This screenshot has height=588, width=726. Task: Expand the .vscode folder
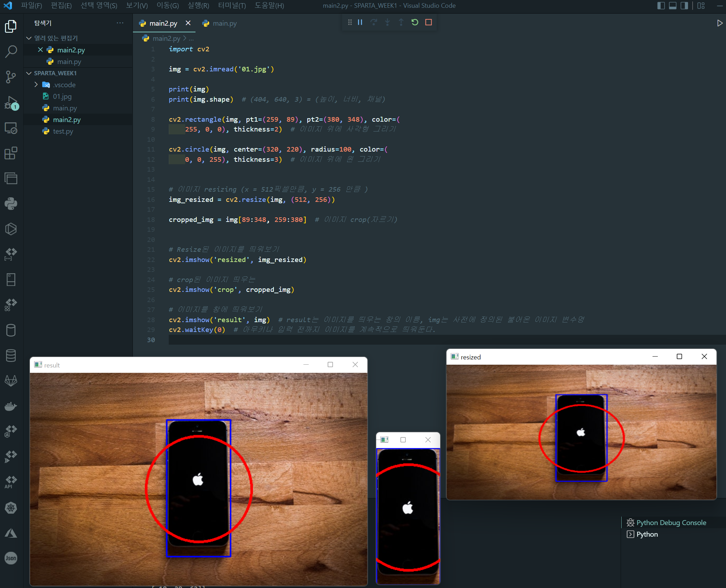36,85
